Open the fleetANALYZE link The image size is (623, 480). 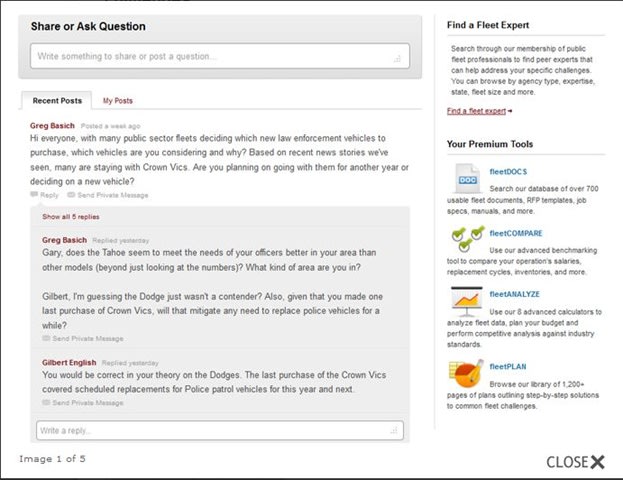515,294
